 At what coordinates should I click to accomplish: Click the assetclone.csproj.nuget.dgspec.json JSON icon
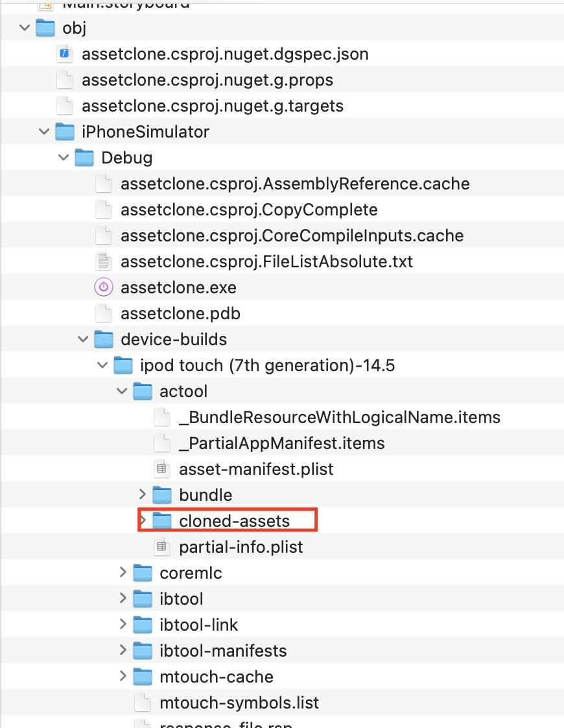pos(64,54)
